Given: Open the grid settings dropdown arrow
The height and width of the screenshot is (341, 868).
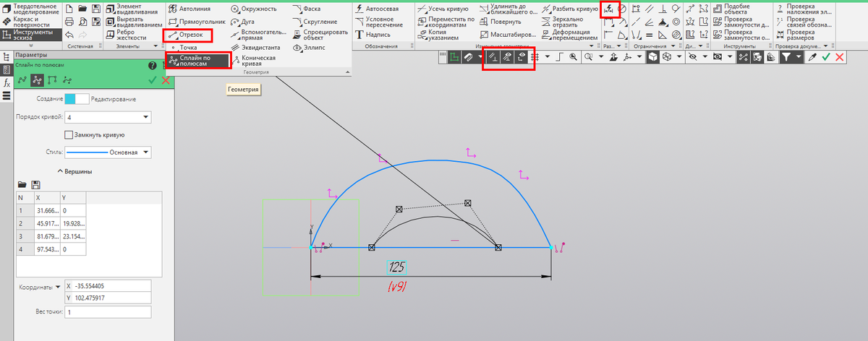Looking at the screenshot, I should (548, 56).
